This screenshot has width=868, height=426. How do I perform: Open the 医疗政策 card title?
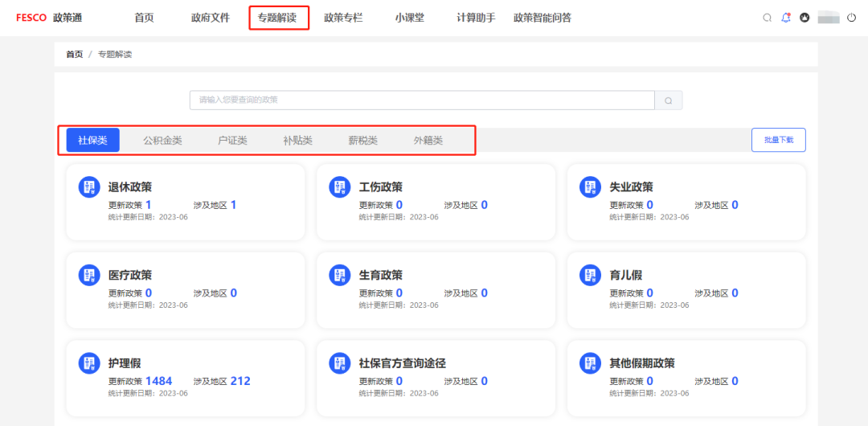point(130,276)
